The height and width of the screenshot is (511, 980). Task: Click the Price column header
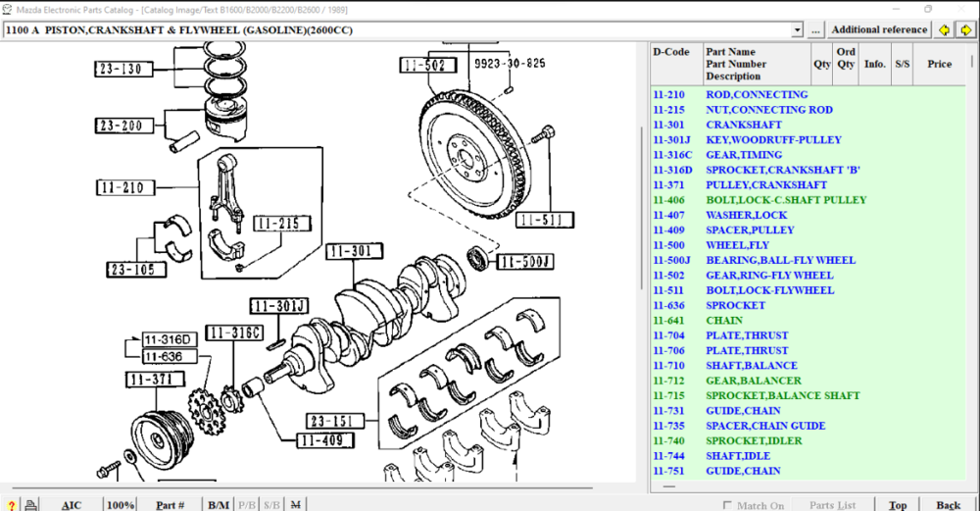939,64
